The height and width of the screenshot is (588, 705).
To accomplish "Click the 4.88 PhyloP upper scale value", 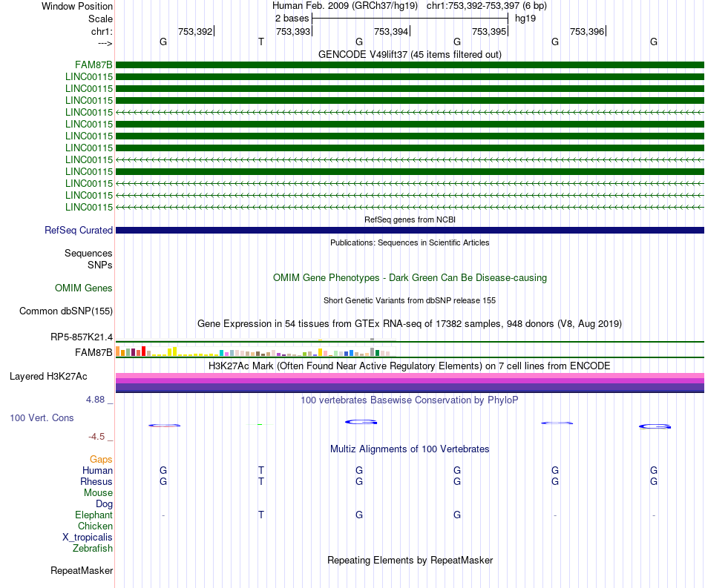I will tap(95, 400).
